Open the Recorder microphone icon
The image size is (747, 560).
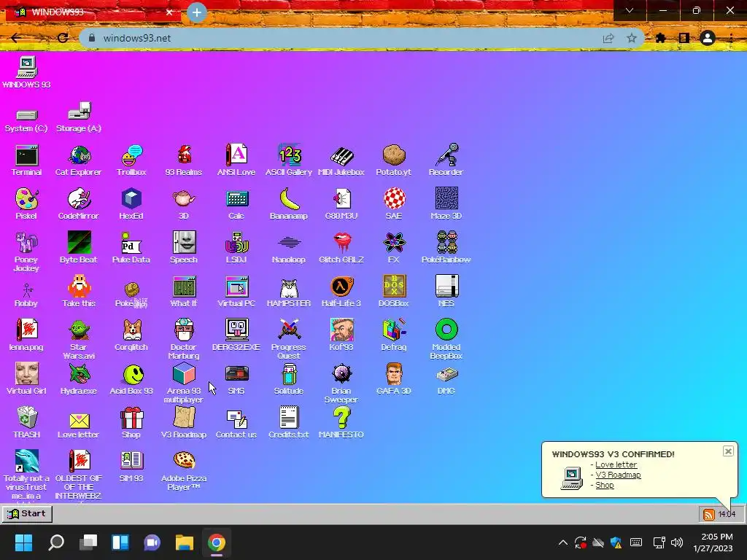click(x=446, y=160)
